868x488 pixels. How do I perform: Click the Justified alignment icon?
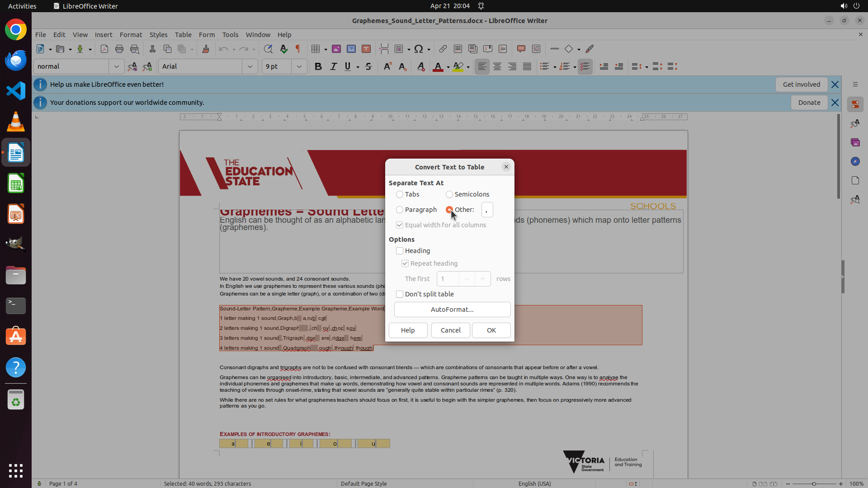(x=527, y=66)
